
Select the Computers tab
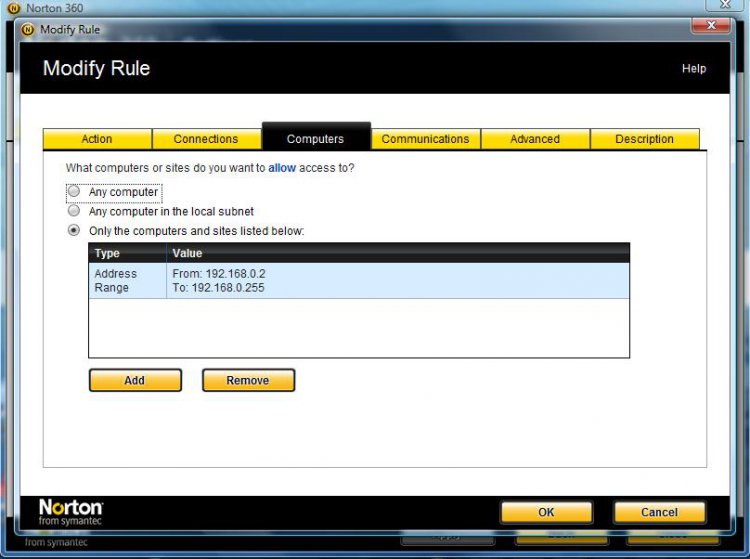(x=315, y=139)
